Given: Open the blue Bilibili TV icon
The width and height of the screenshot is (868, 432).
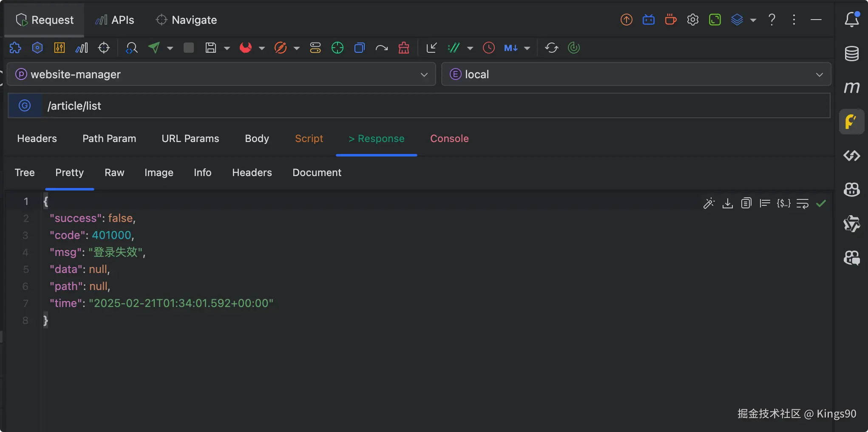Looking at the screenshot, I should 649,20.
